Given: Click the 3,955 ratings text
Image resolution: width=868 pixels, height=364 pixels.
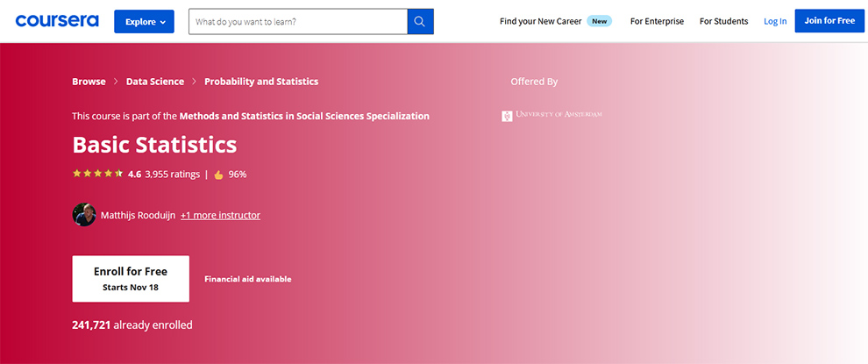Looking at the screenshot, I should click(x=172, y=174).
